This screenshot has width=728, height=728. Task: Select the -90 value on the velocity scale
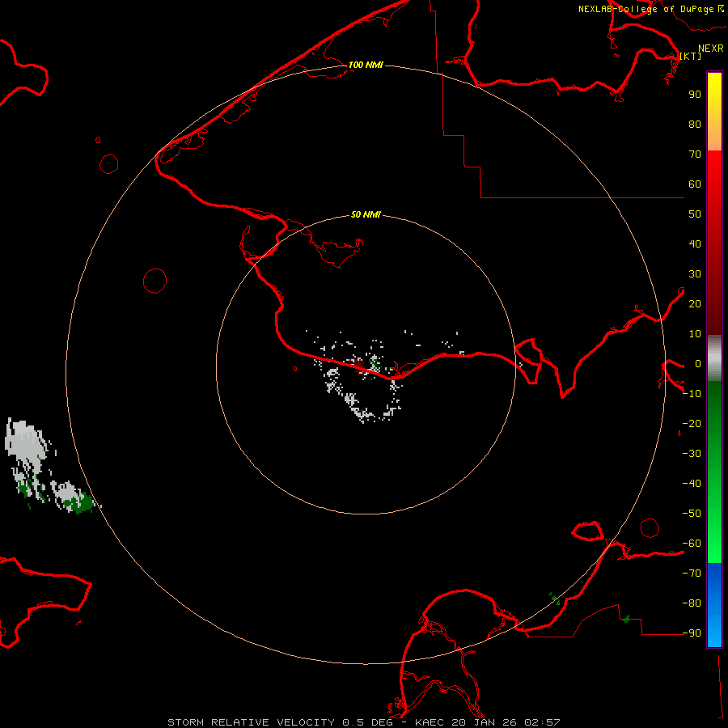(x=692, y=633)
